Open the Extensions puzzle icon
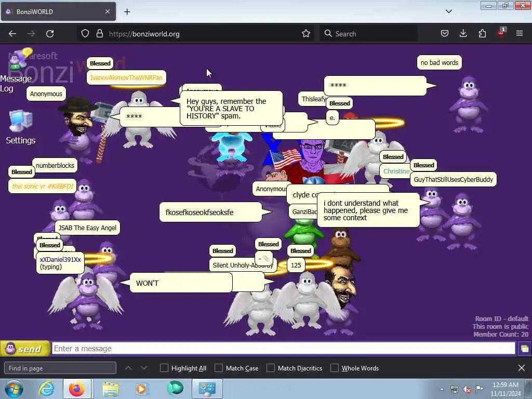532x399 pixels. pos(482,33)
